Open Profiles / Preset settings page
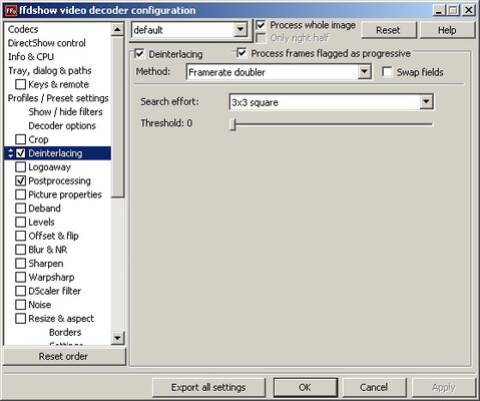Screen dimensions: 480x401 click(x=58, y=98)
